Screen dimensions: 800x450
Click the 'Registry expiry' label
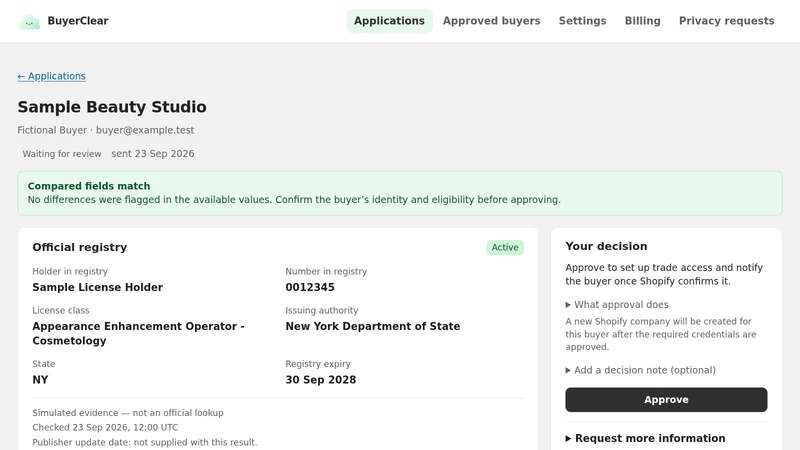tap(318, 364)
